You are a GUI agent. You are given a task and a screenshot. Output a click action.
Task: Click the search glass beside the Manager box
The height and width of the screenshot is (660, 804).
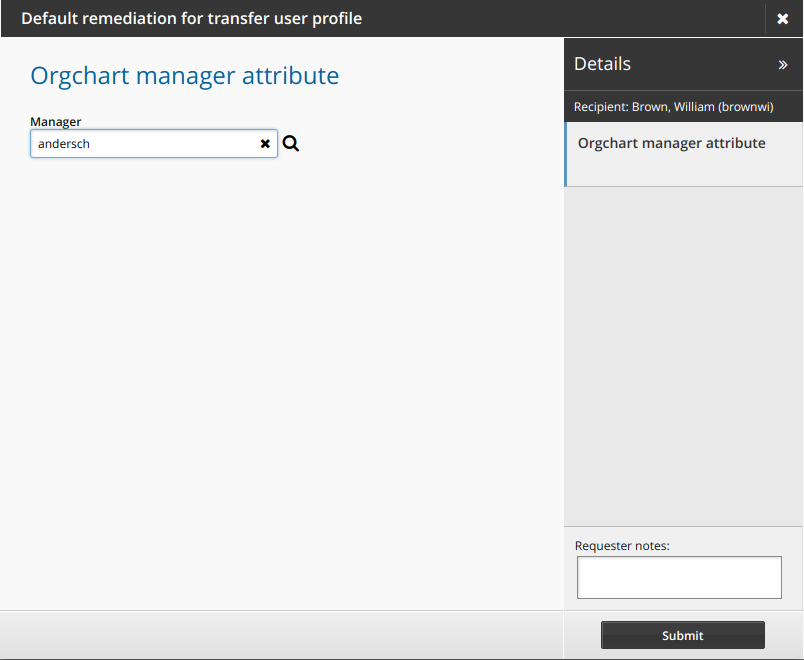pos(291,143)
